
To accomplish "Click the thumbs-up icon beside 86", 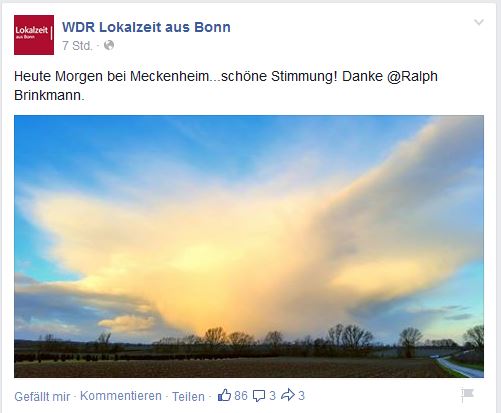I will 224,396.
